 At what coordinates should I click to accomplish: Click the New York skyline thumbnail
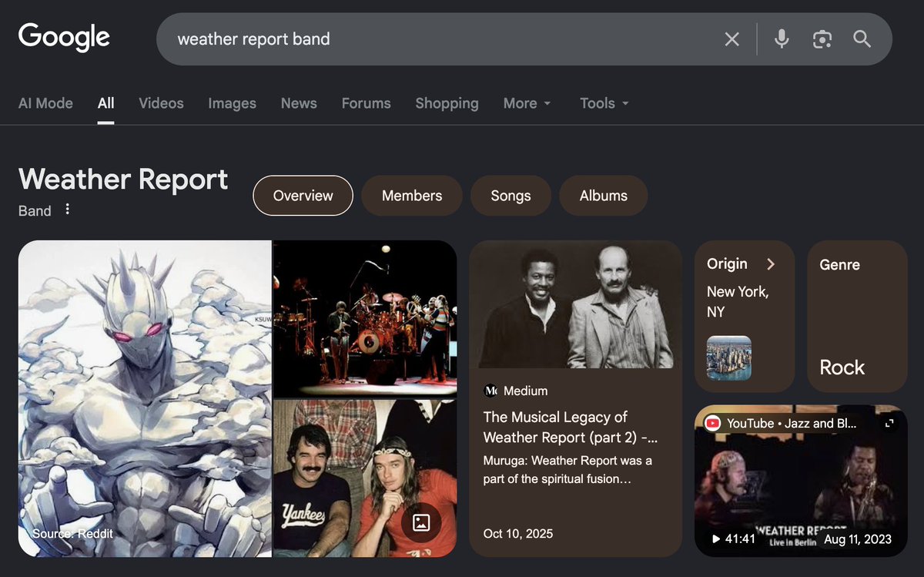(x=729, y=358)
